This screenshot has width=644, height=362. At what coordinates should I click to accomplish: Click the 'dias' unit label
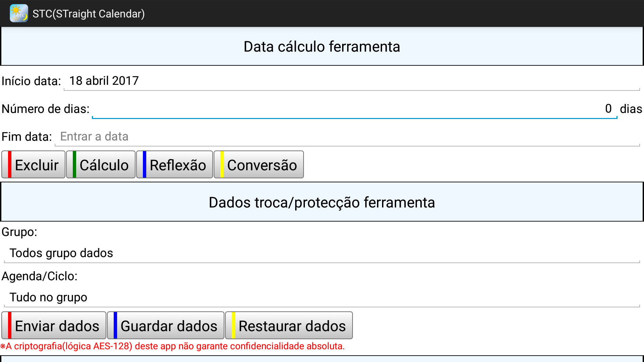tap(631, 109)
